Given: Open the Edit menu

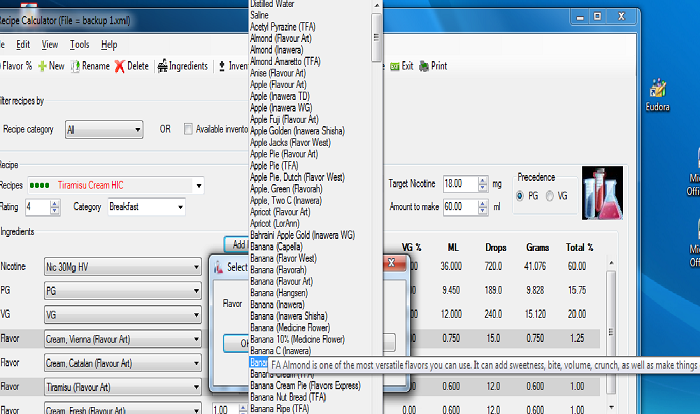Looking at the screenshot, I should coord(23,44).
